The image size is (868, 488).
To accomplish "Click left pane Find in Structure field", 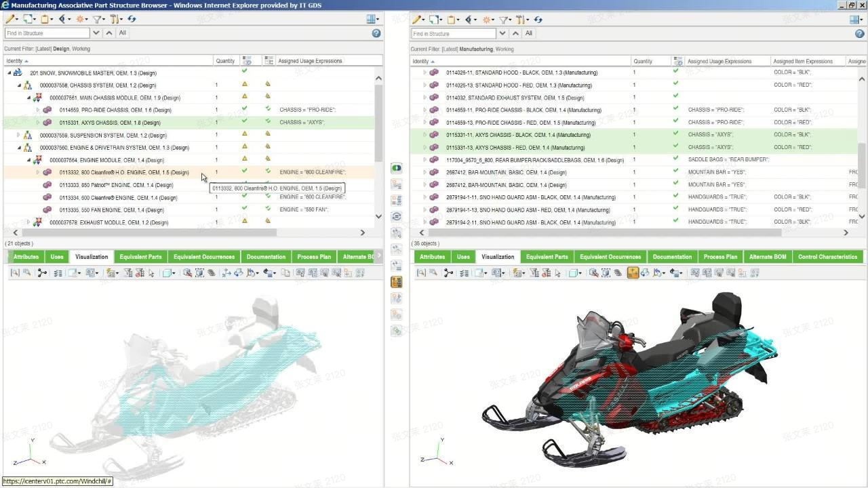I will click(47, 33).
